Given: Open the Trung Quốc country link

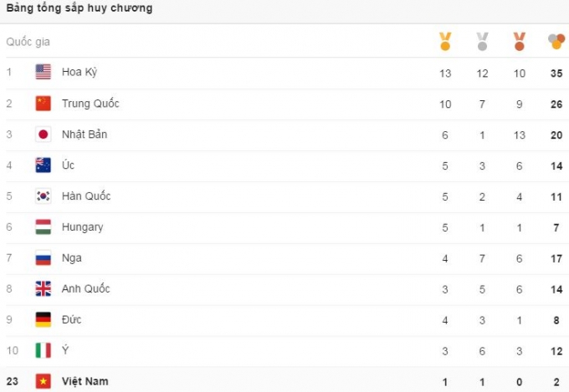Looking at the screenshot, I should pos(90,104).
